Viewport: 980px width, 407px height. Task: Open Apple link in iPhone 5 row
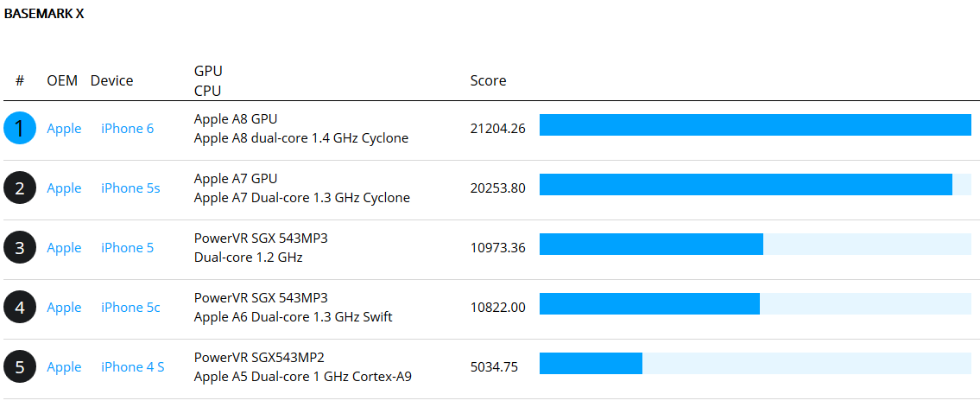pos(64,248)
